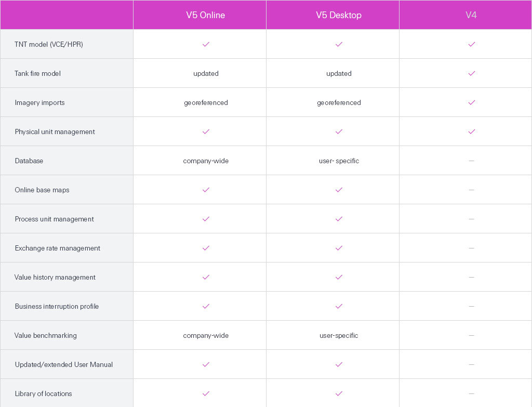Select the V4 column header
The height and width of the screenshot is (407, 532).
pos(471,15)
